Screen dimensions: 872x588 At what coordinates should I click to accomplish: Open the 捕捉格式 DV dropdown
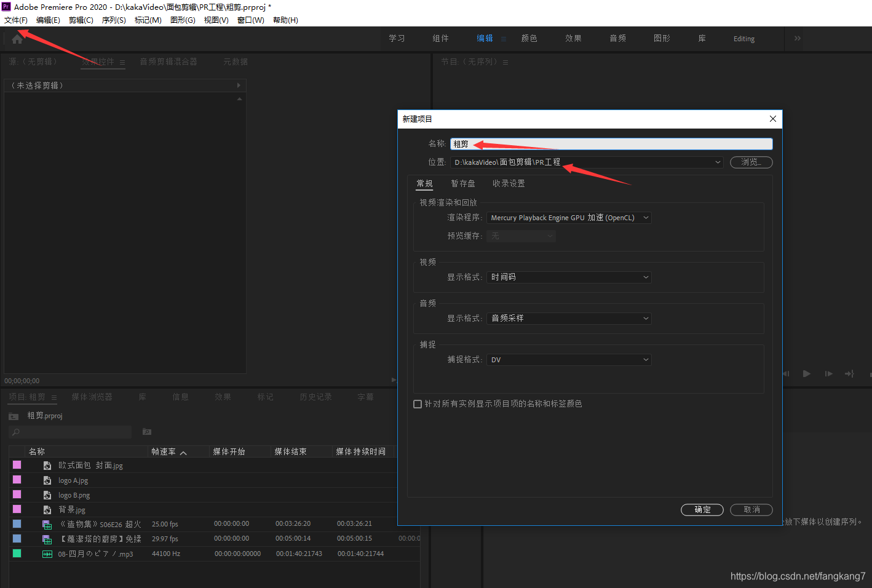(569, 360)
